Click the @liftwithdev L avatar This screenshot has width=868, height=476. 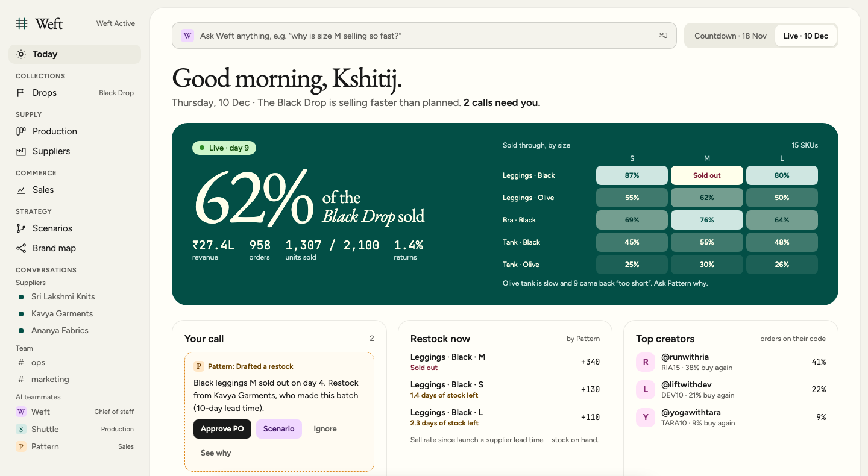(x=646, y=390)
